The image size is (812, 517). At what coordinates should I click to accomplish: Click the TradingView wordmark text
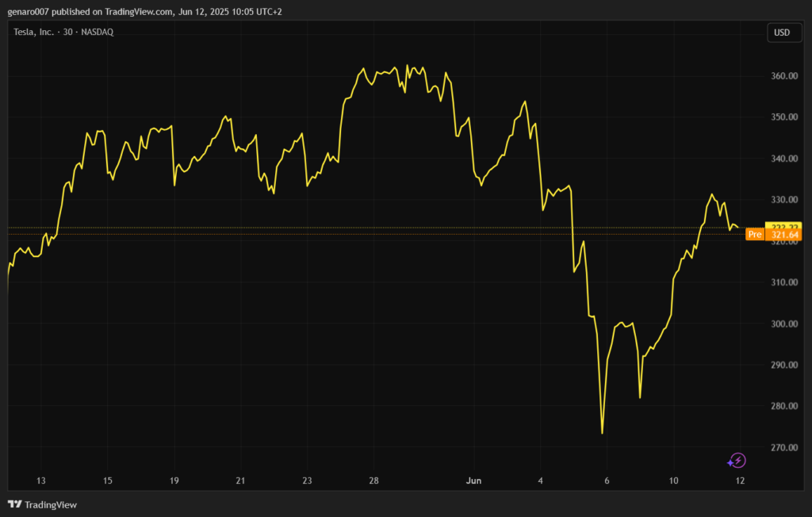point(51,505)
